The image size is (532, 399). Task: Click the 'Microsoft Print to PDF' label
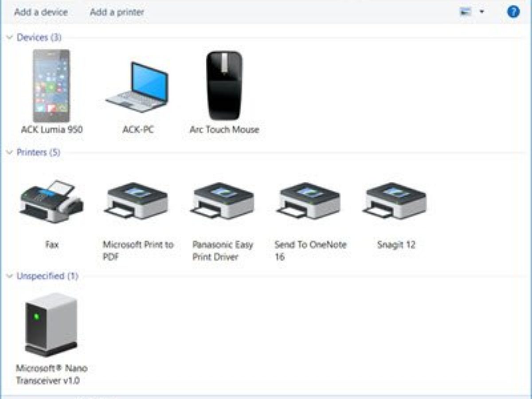point(138,251)
